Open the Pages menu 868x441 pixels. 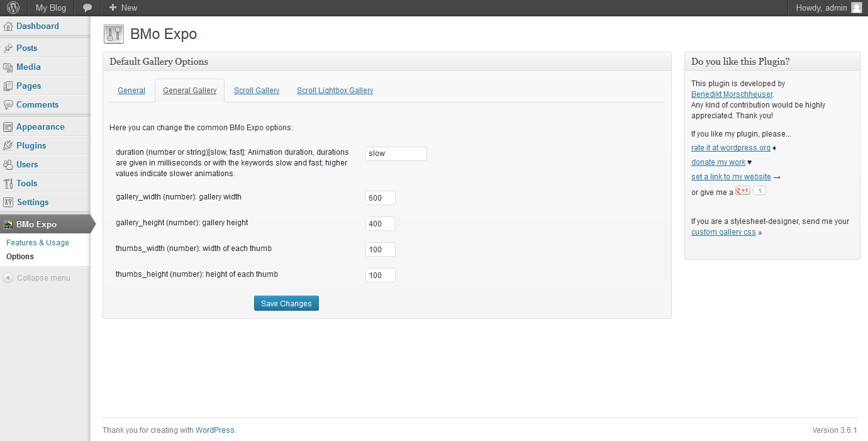pyautogui.click(x=29, y=86)
